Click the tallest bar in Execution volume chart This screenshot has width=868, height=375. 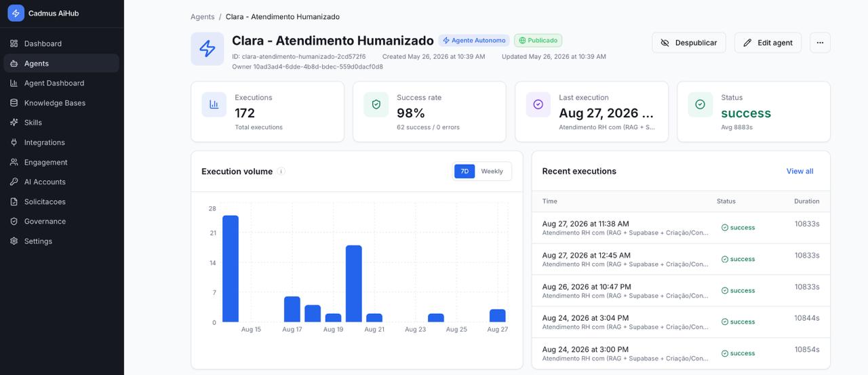click(x=231, y=269)
